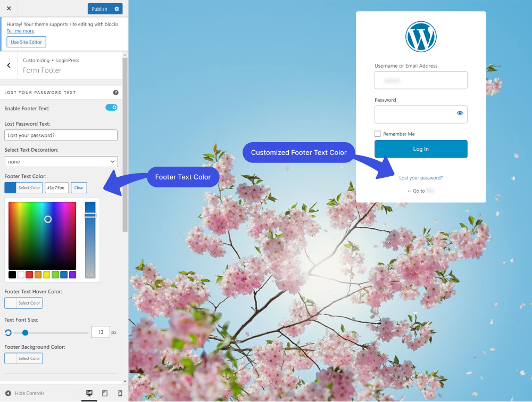Pick the white palette swatch
This screenshot has height=402, width=532.
pos(21,275)
